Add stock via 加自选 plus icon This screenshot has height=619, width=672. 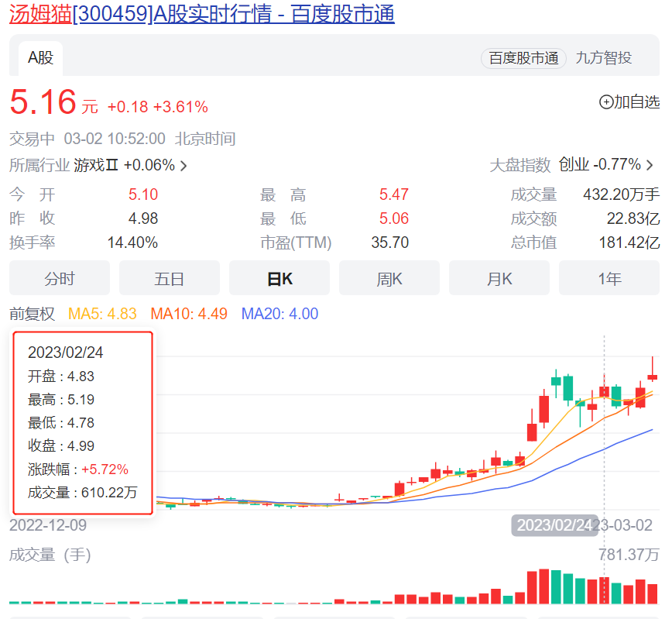[606, 101]
